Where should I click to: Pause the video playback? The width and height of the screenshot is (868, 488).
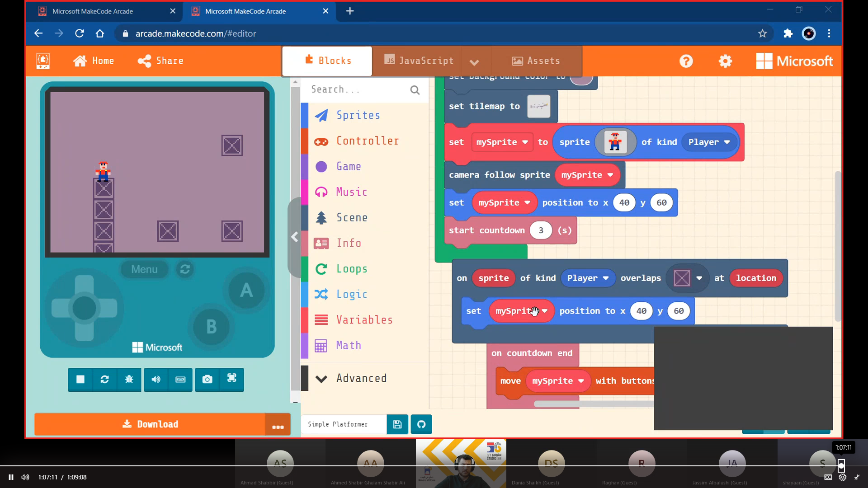coord(11,477)
